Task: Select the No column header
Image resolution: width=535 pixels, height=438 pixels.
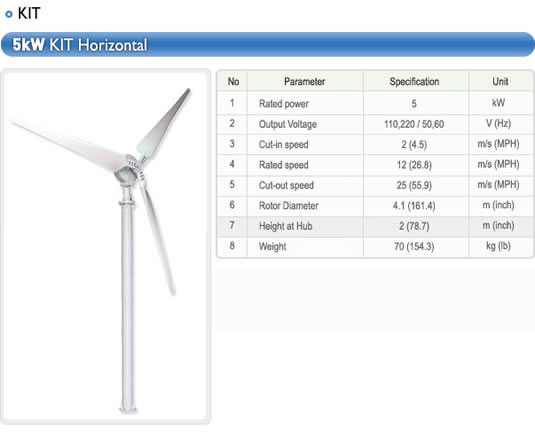Action: tap(233, 82)
